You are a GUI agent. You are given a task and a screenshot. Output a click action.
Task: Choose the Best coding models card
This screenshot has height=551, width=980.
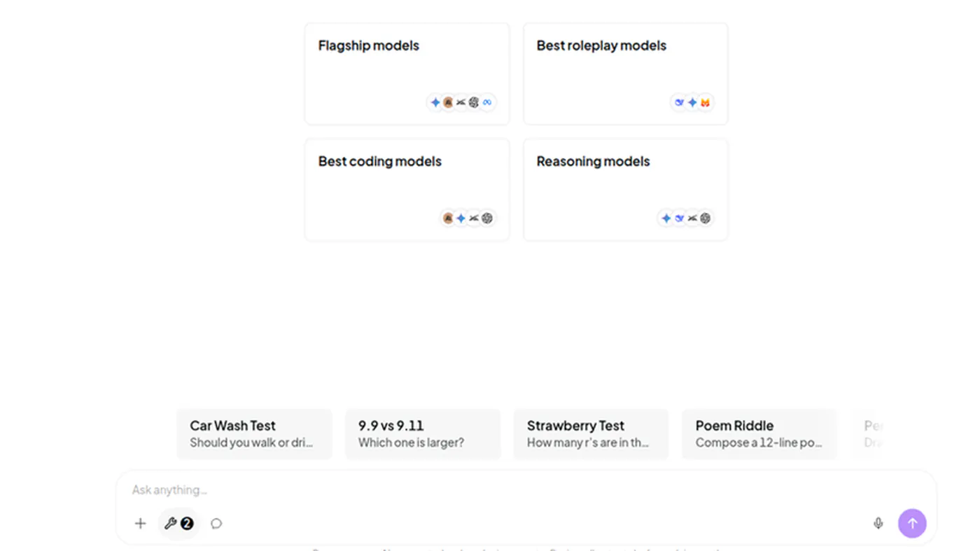point(407,190)
